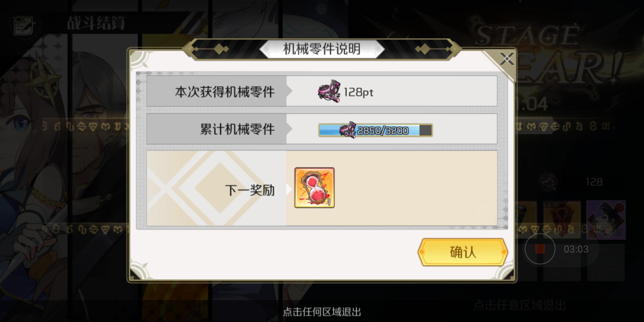The image size is (644, 322).
Task: Confirm with the yellow 确认 button
Action: pyautogui.click(x=463, y=252)
